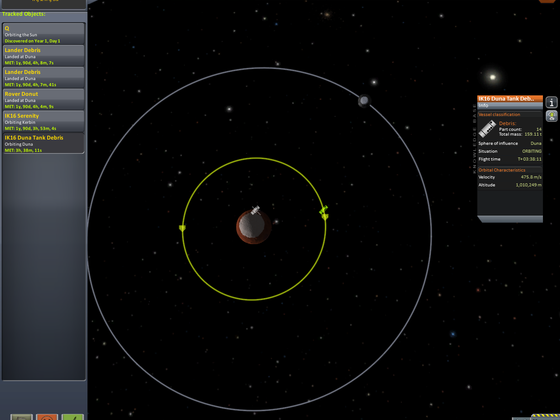The width and height of the screenshot is (560, 420).
Task: Select the debris tank icon in Vessel classification
Action: [x=488, y=129]
